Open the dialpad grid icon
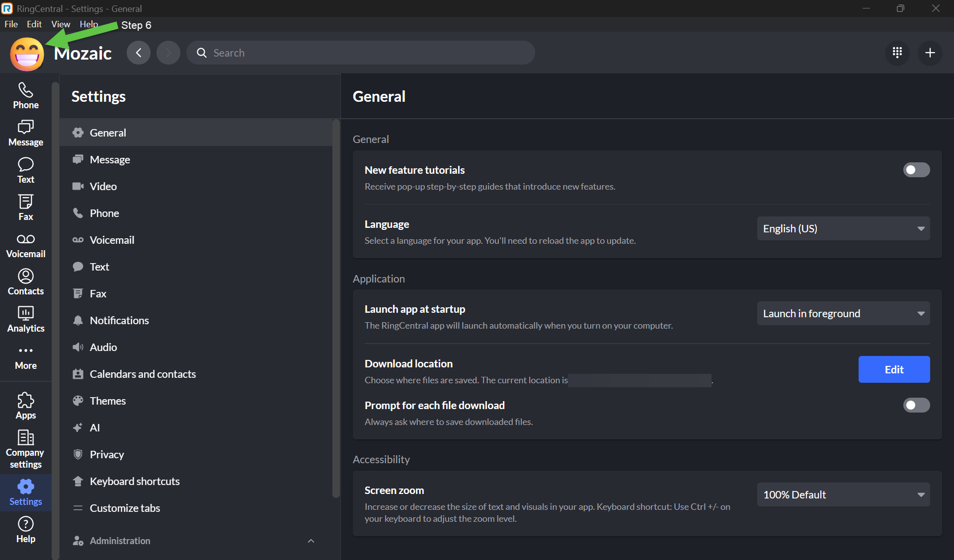The image size is (954, 560). pos(897,53)
